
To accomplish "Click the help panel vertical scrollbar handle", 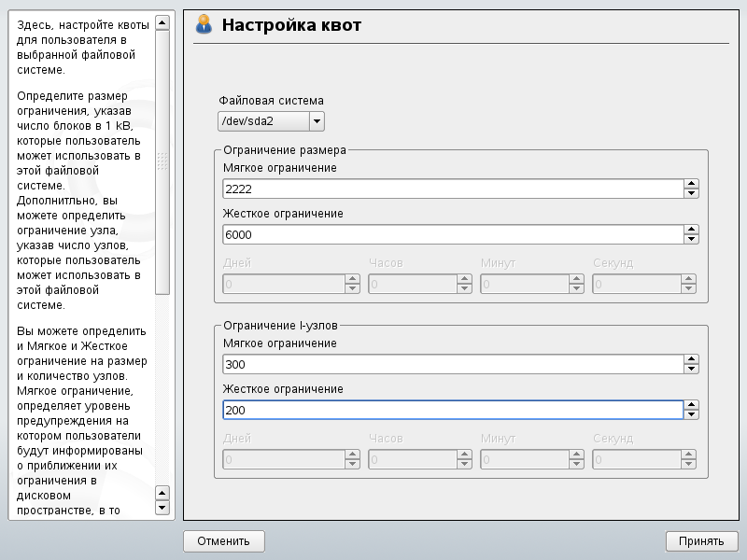I will tap(162, 161).
